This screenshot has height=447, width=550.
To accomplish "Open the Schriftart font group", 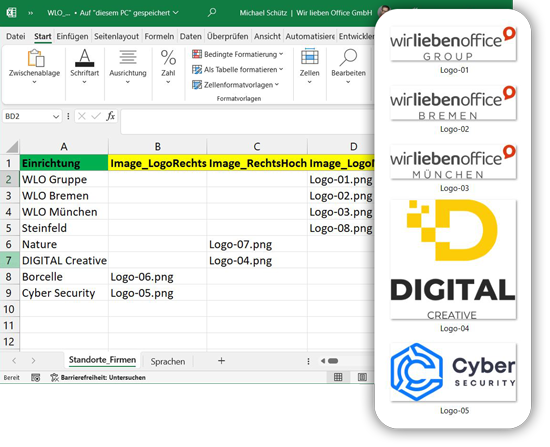I will tap(85, 67).
